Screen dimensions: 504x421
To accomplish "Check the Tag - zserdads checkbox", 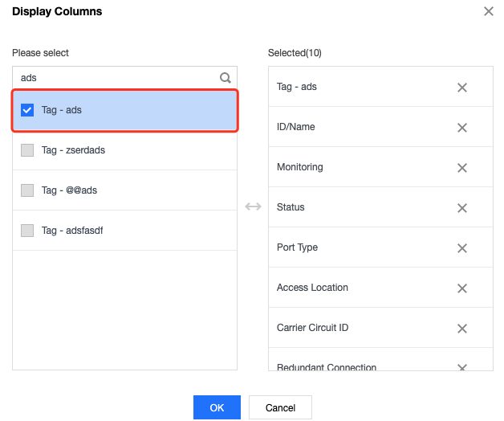I will (27, 150).
